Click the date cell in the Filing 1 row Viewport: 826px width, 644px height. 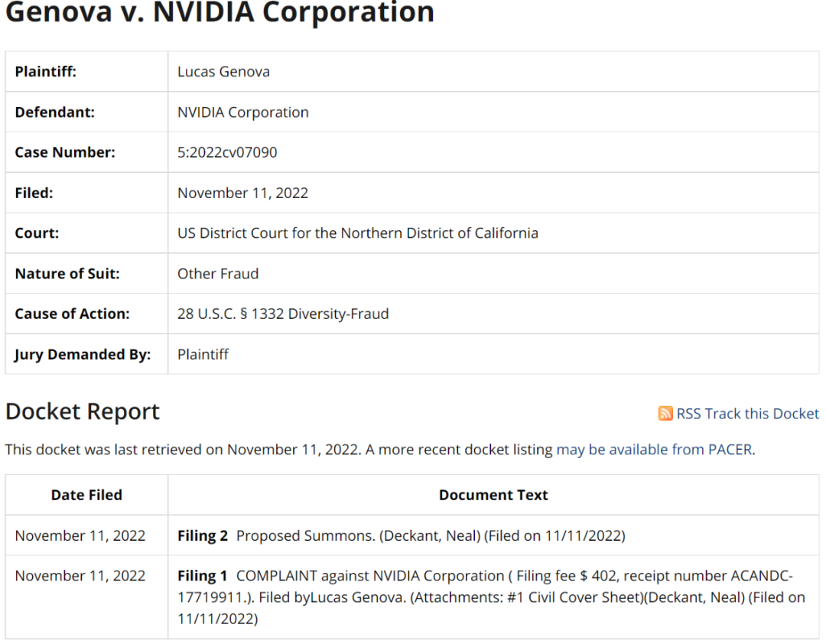[x=80, y=576]
